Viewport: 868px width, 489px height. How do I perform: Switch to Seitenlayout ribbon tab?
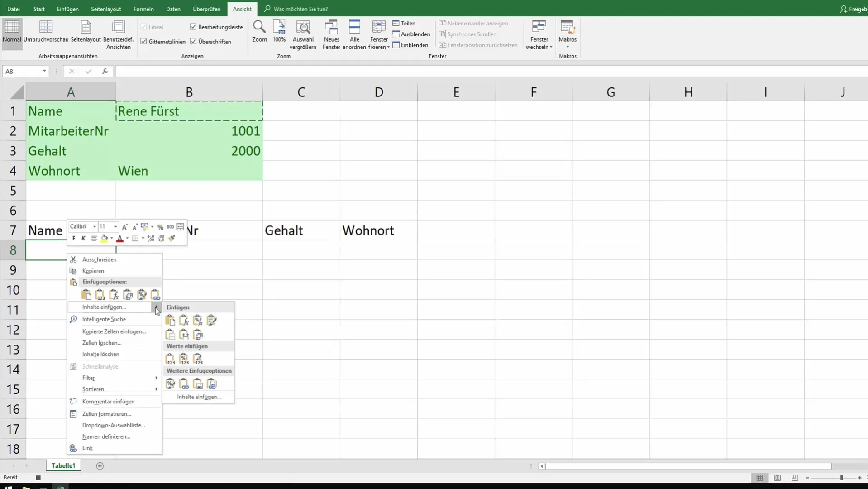106,9
